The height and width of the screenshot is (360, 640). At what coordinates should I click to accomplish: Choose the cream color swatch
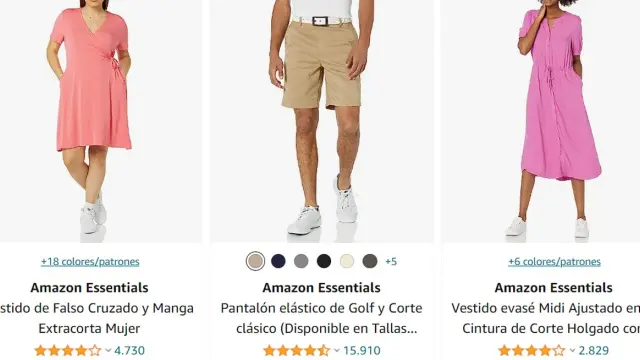click(347, 261)
